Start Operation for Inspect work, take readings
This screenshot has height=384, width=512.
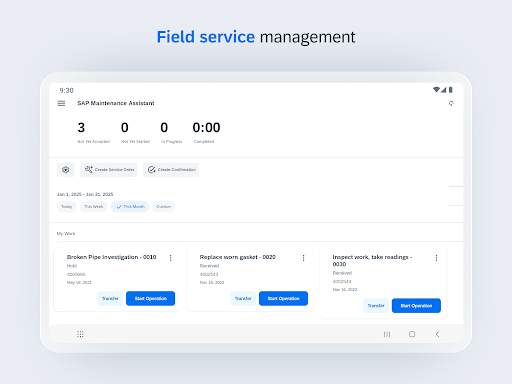416,306
